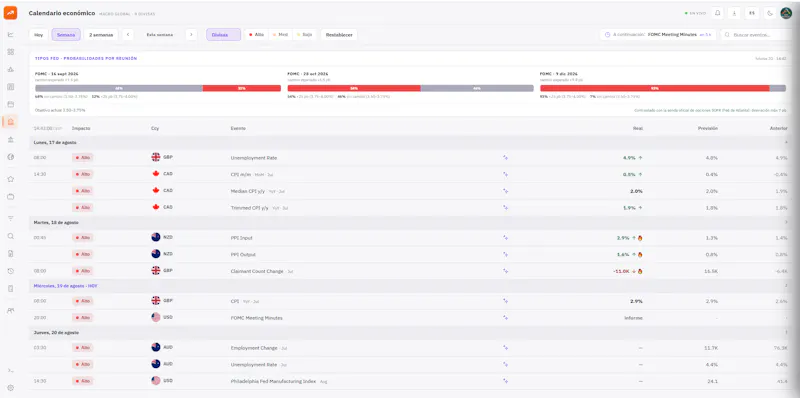Click the FOMC 9 dic 2026 probability bar

[663, 88]
